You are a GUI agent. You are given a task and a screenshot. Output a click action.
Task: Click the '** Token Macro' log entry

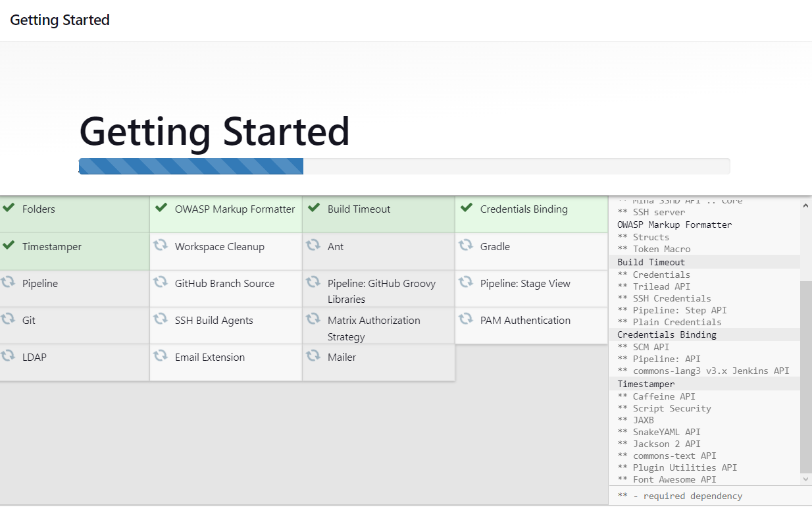click(654, 249)
